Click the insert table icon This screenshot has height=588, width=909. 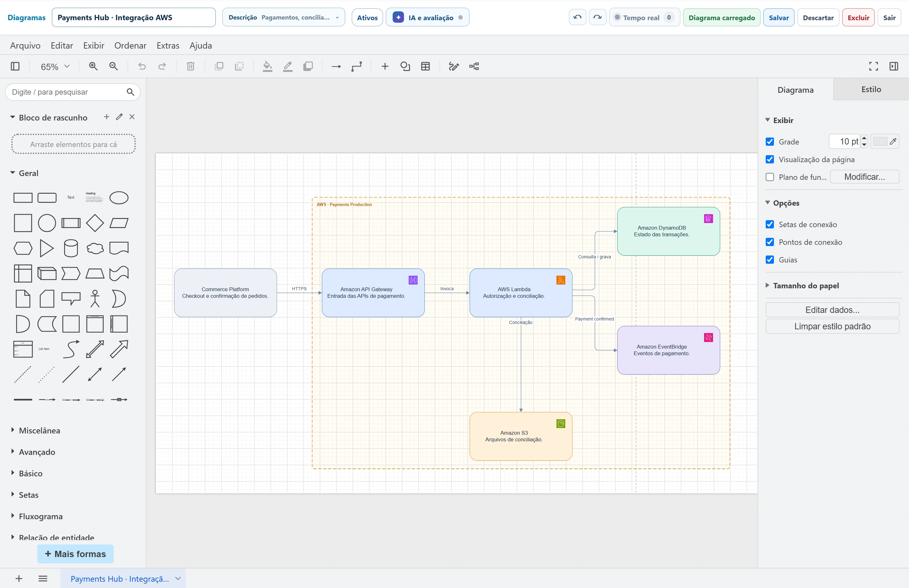click(425, 67)
